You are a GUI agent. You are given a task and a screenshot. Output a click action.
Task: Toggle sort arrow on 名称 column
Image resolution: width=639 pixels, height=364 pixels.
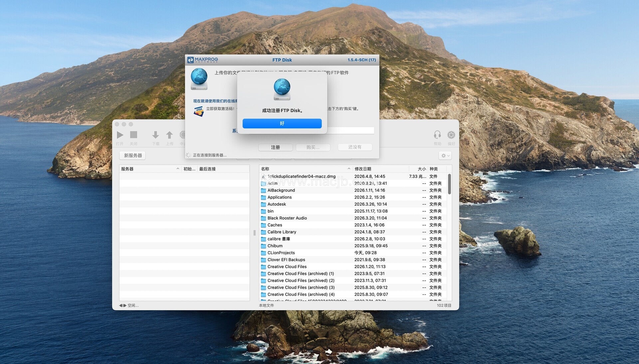point(349,169)
